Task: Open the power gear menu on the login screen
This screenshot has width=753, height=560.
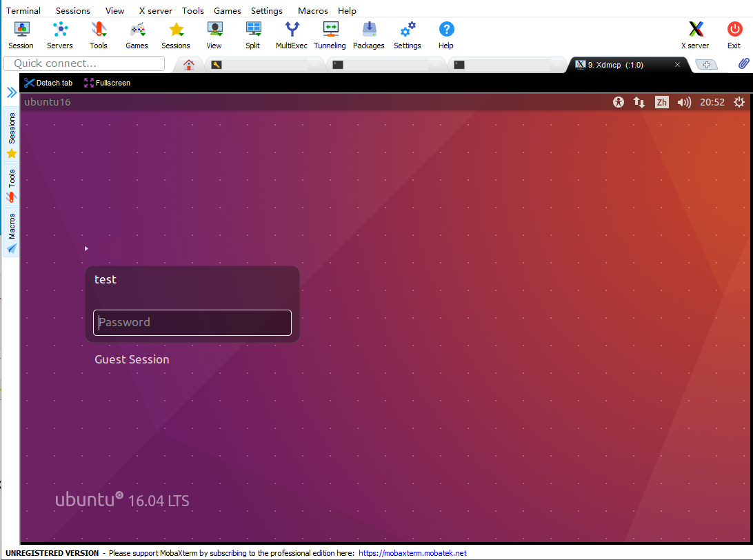Action: (x=739, y=101)
